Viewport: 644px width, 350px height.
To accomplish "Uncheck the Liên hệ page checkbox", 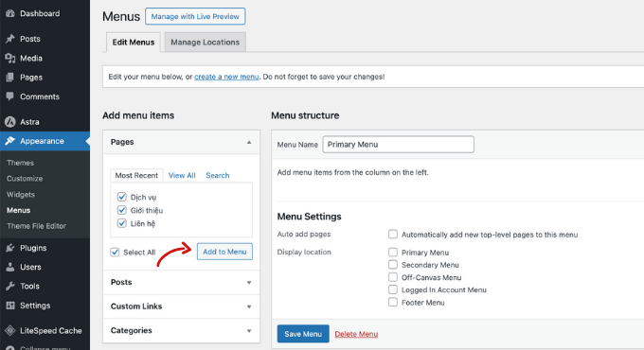I will tap(121, 223).
